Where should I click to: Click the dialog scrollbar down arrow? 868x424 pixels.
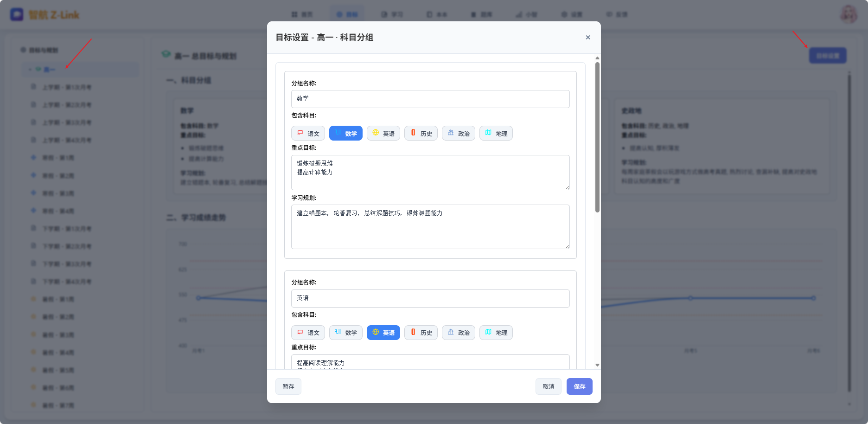597,365
